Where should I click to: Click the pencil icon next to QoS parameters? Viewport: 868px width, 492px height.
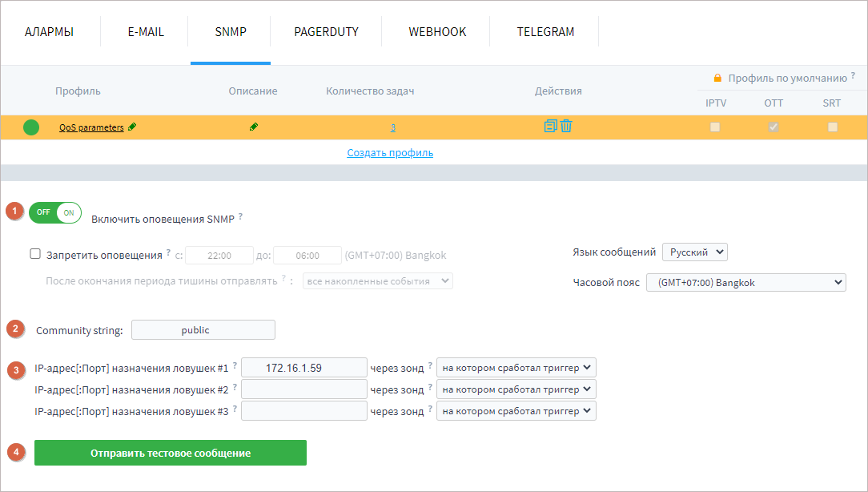pos(132,127)
